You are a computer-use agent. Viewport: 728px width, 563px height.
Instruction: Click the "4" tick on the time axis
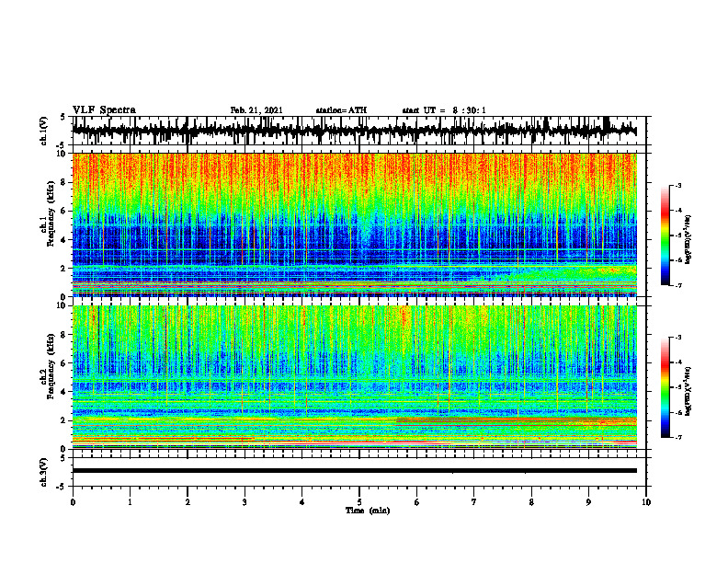tap(302, 502)
